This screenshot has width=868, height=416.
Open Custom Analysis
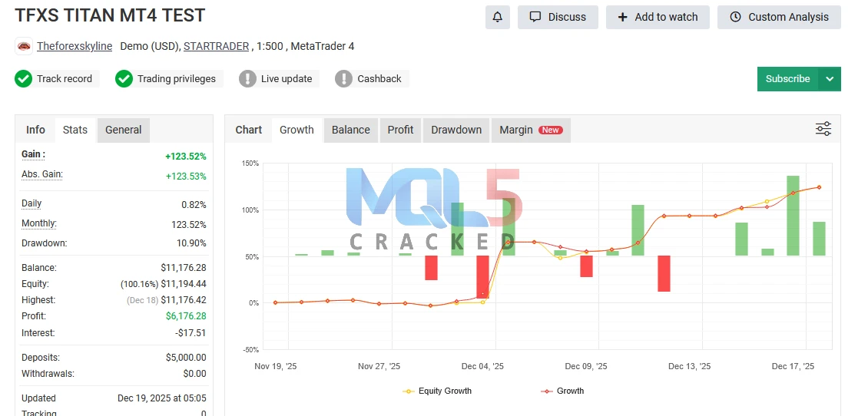coord(779,17)
